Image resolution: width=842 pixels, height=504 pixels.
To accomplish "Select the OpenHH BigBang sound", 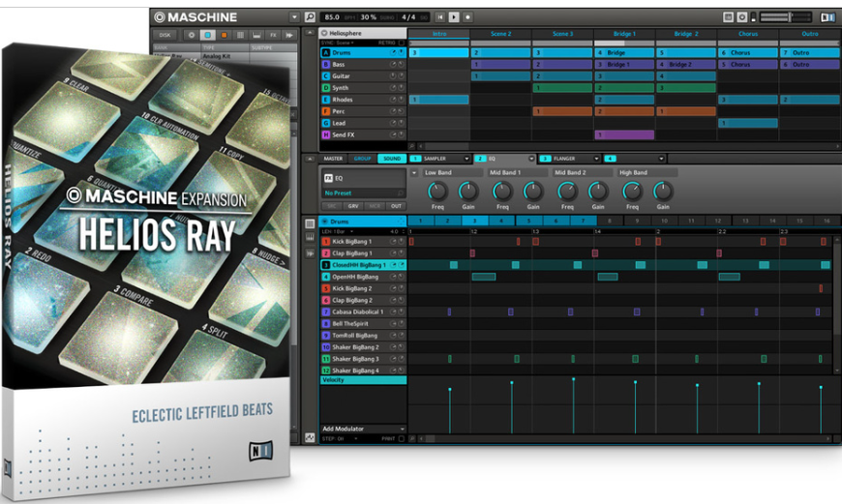I will (363, 277).
